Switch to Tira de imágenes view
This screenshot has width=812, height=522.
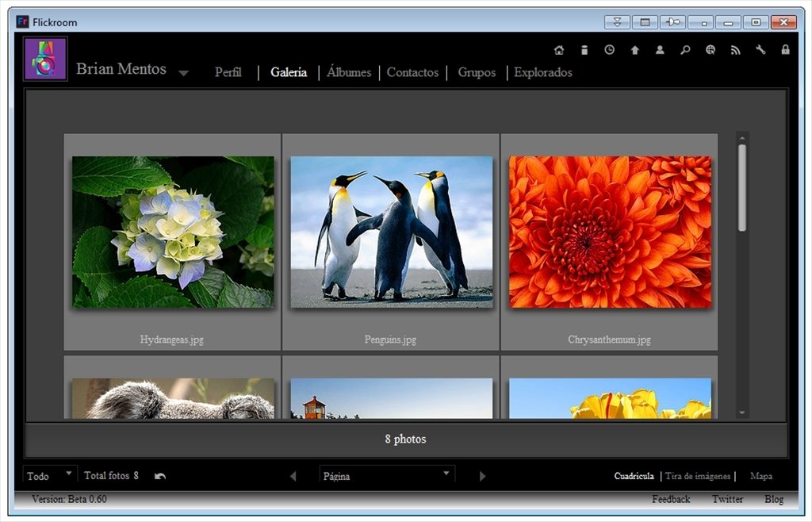[x=698, y=476]
